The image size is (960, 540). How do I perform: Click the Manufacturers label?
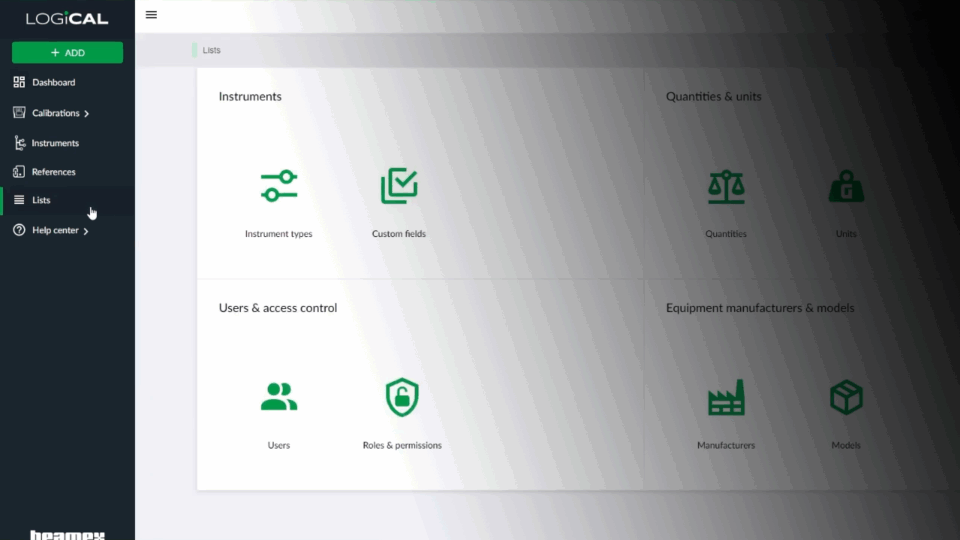[x=726, y=445]
